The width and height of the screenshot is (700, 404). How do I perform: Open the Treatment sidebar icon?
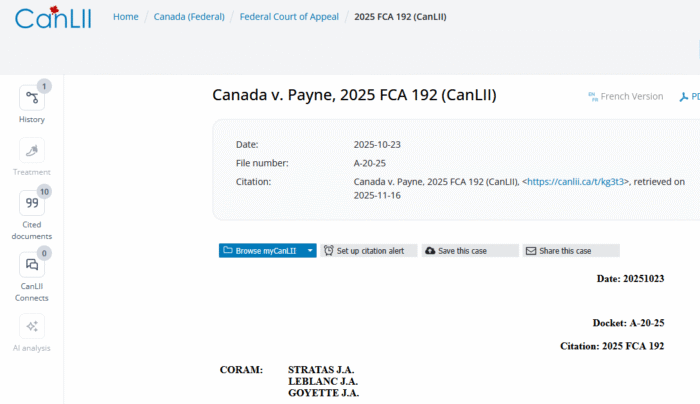coord(32,150)
